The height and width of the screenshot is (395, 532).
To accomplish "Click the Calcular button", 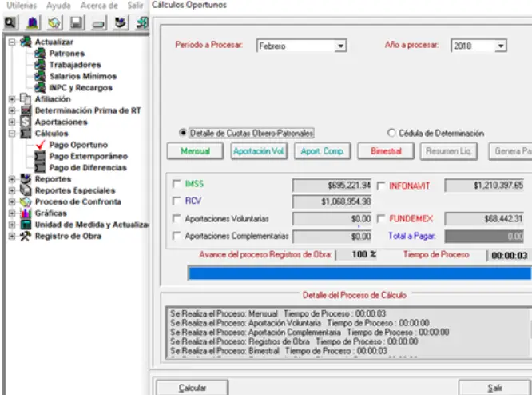I will (x=192, y=388).
